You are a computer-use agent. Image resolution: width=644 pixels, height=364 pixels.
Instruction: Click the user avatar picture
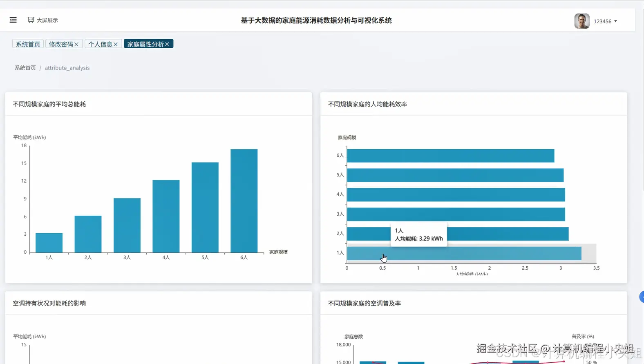click(581, 21)
